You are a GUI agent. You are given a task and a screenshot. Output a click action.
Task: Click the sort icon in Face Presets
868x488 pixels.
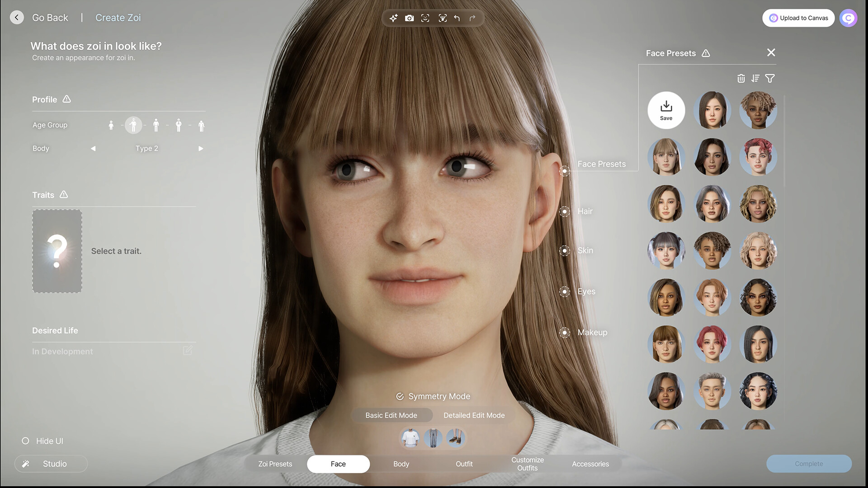[755, 78]
